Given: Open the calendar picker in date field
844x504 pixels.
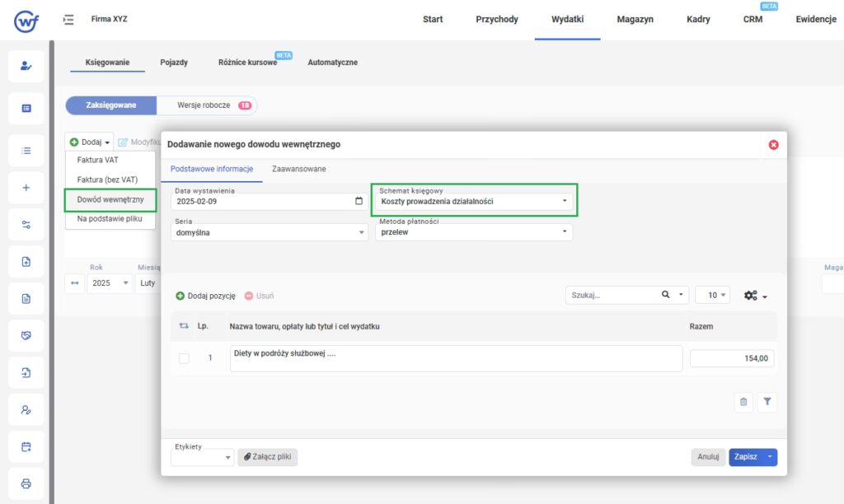Looking at the screenshot, I should [x=358, y=201].
